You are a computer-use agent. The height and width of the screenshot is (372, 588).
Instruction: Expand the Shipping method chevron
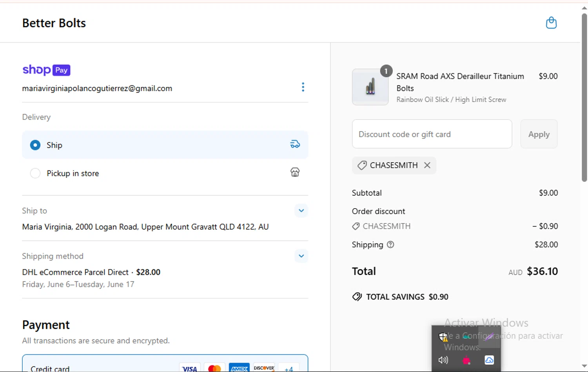point(301,256)
